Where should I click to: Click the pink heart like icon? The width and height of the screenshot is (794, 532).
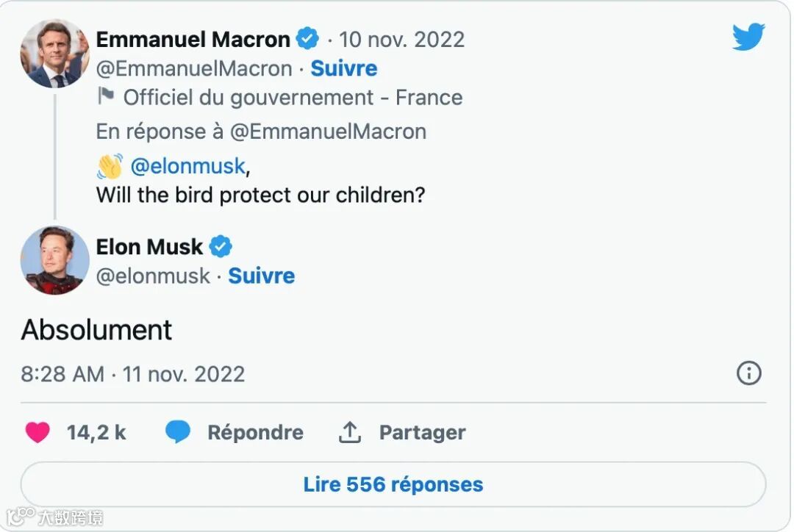tap(37, 432)
